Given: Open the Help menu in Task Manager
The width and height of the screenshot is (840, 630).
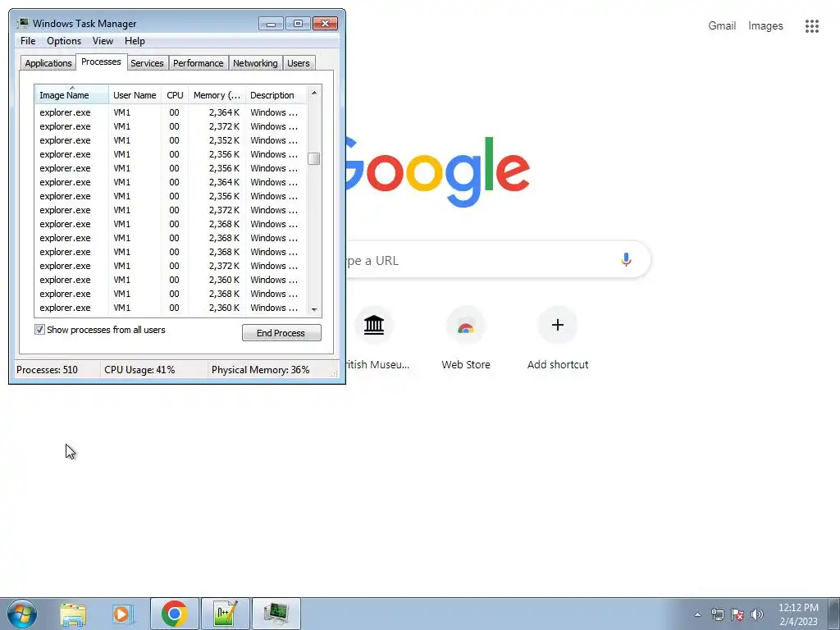Looking at the screenshot, I should tap(135, 41).
